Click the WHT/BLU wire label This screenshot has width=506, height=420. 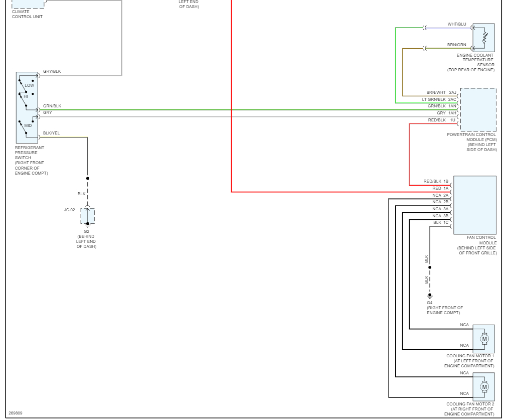pyautogui.click(x=457, y=24)
